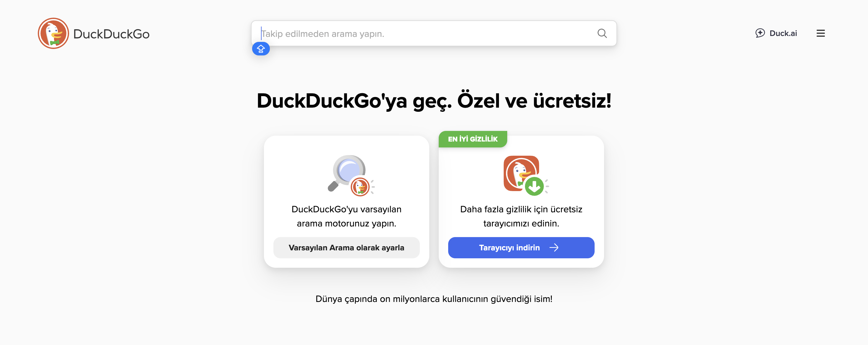868x345 pixels.
Task: Click the blue upload arrow badge below search box
Action: pyautogui.click(x=261, y=49)
